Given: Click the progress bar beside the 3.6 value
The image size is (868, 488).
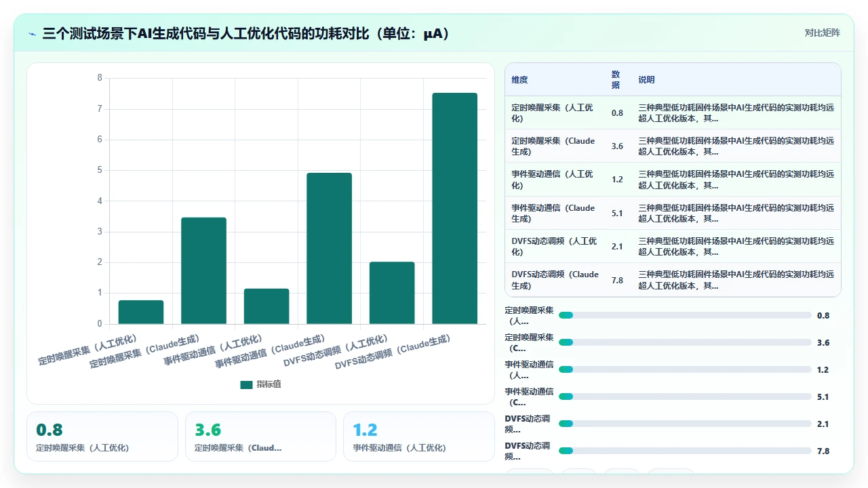Looking at the screenshot, I should [685, 342].
